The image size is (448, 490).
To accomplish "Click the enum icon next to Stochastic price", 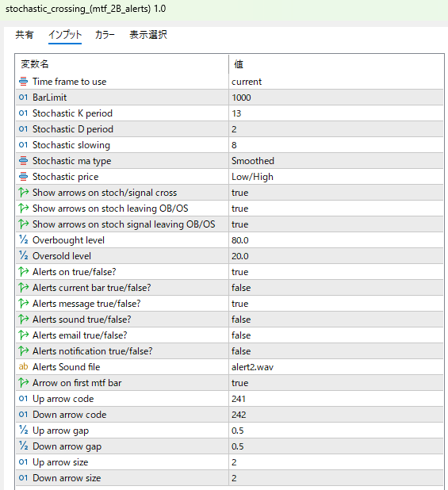I will [24, 177].
